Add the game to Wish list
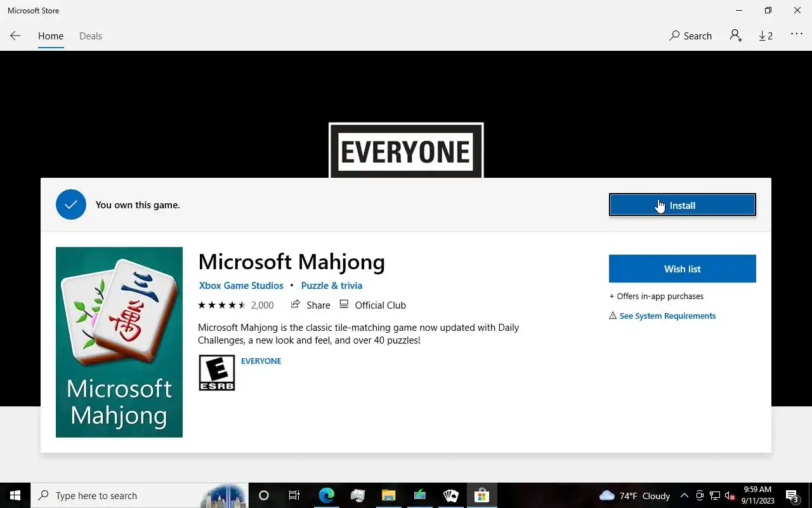 (x=683, y=269)
